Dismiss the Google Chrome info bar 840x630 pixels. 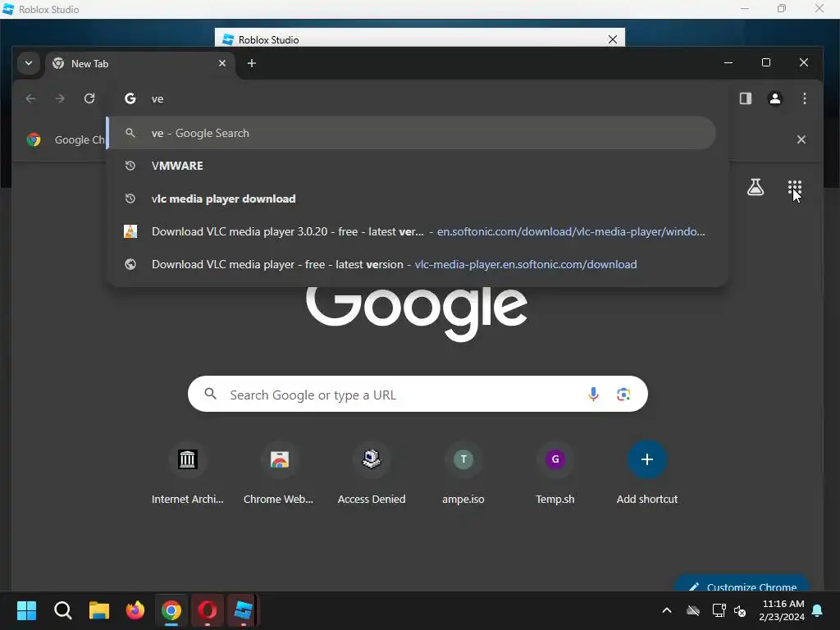(x=801, y=139)
